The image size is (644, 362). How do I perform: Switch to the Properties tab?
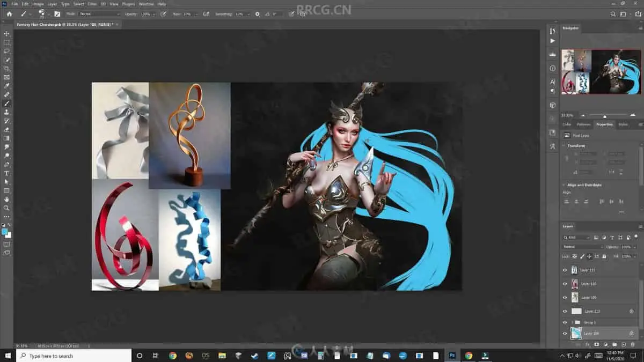point(604,124)
